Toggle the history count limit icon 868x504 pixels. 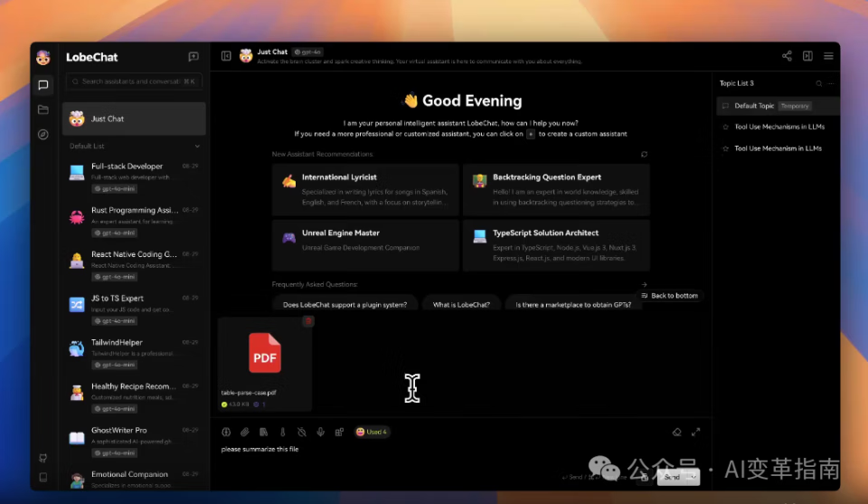pos(302,432)
